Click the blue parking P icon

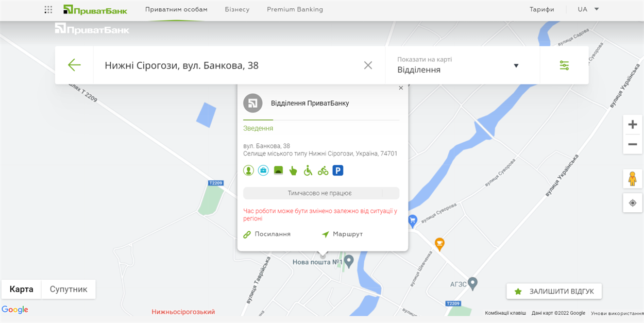tap(338, 171)
